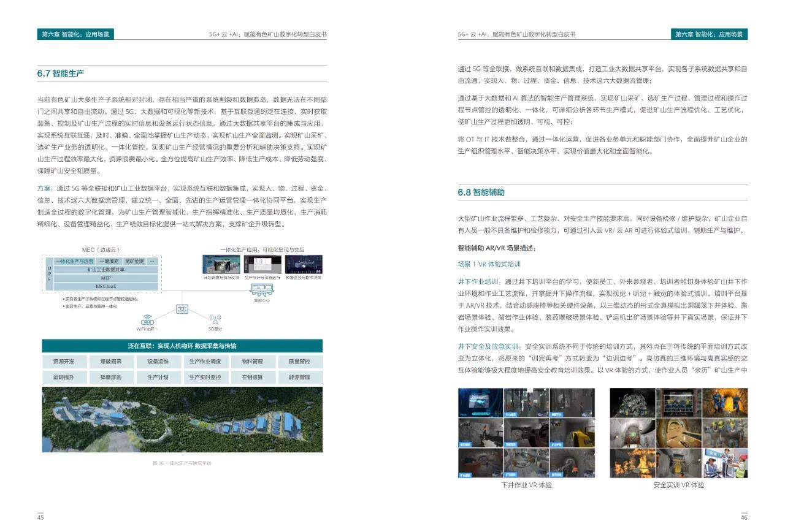Screen dimensions: 785x532
Task: Click the "一键填充" block in the MEC diagram
Action: 109,261
